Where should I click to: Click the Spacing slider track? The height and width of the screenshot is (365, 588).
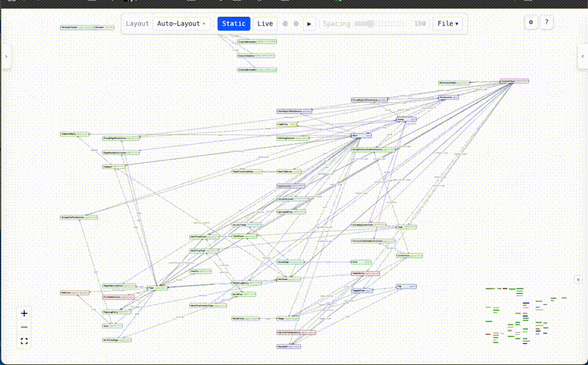[x=379, y=24]
